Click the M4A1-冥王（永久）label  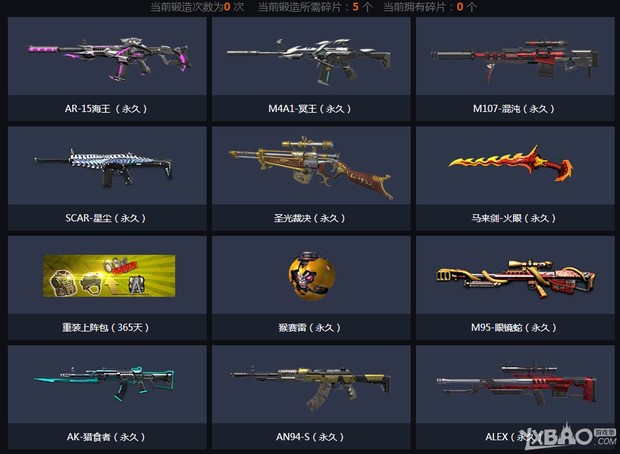click(310, 109)
